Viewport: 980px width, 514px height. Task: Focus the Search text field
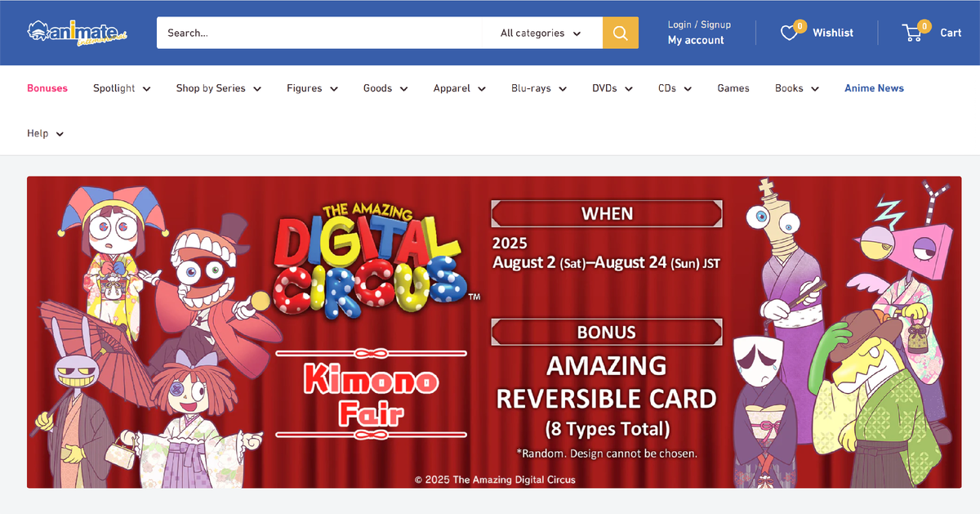(x=318, y=33)
